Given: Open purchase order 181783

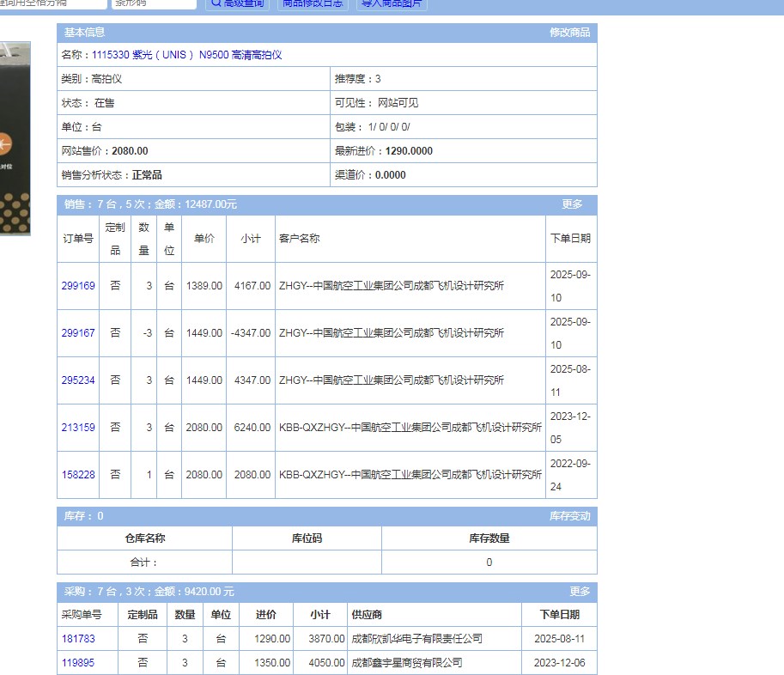Looking at the screenshot, I should (78, 639).
